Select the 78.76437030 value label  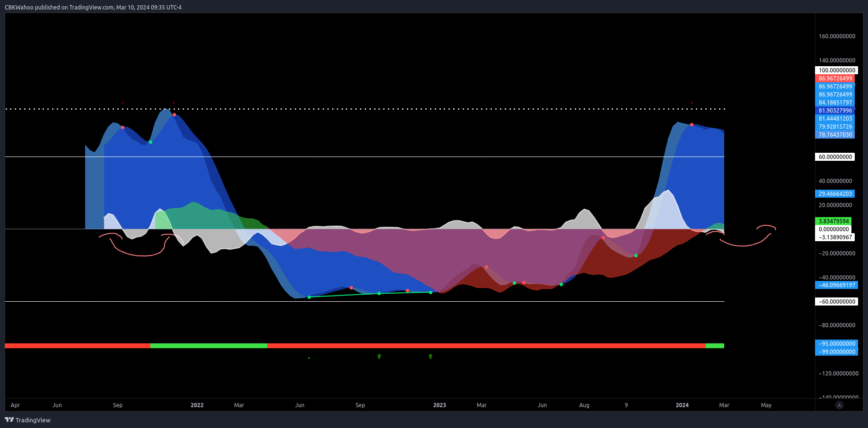click(835, 135)
